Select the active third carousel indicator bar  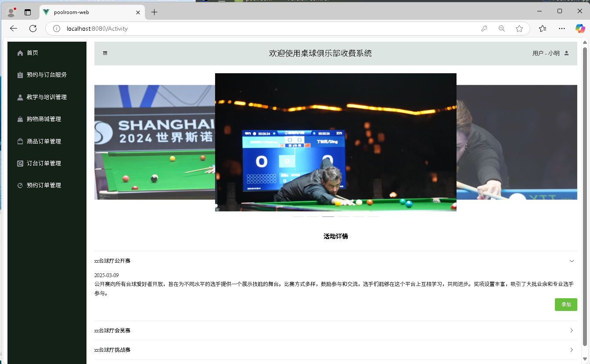pyautogui.click(x=328, y=216)
